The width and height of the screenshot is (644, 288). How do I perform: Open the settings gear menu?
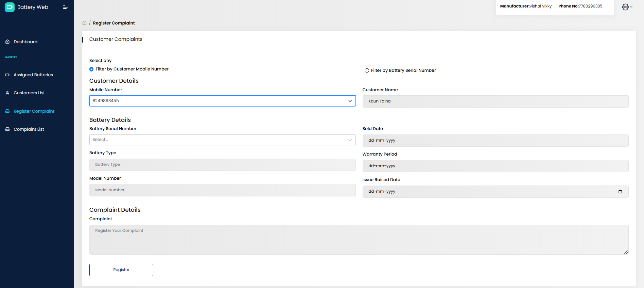point(626,7)
